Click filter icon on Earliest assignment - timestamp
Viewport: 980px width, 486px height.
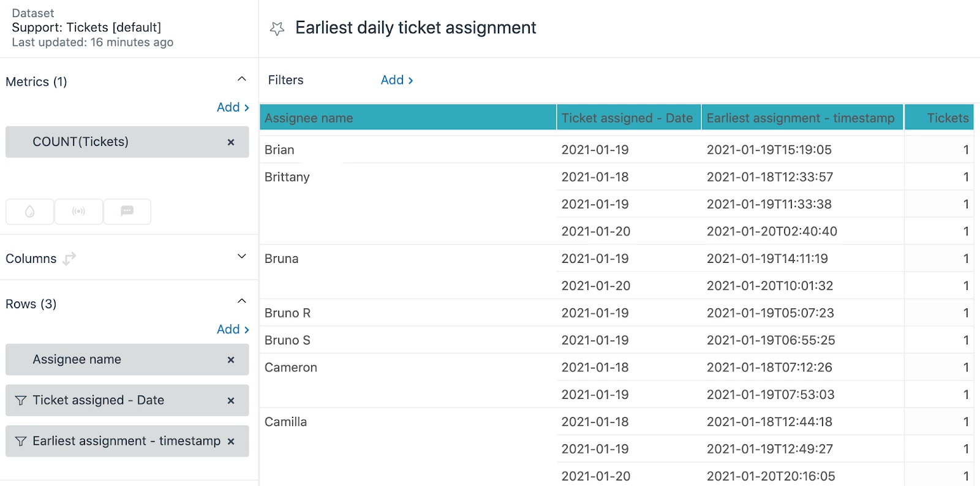(x=21, y=441)
